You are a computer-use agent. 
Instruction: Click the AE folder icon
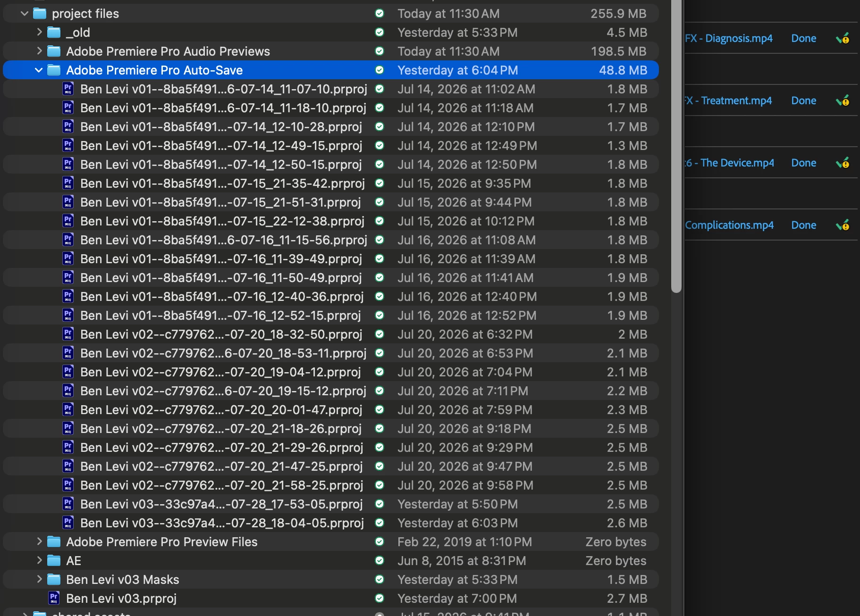point(54,561)
